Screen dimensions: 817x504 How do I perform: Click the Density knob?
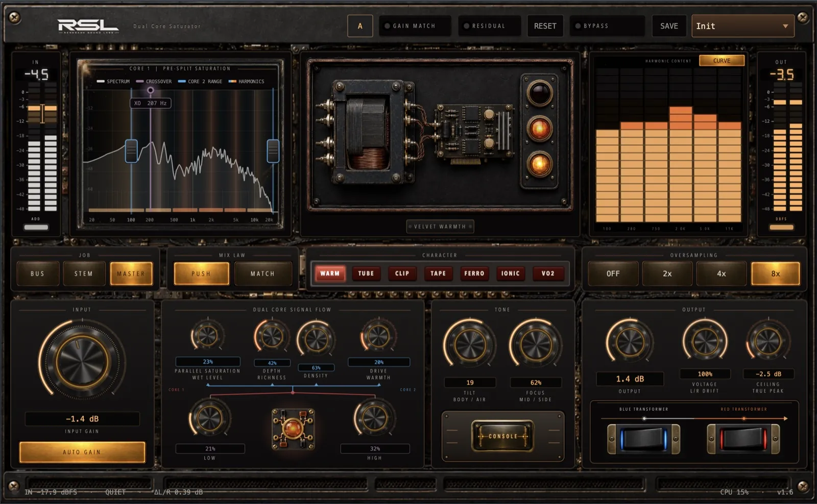tap(316, 339)
